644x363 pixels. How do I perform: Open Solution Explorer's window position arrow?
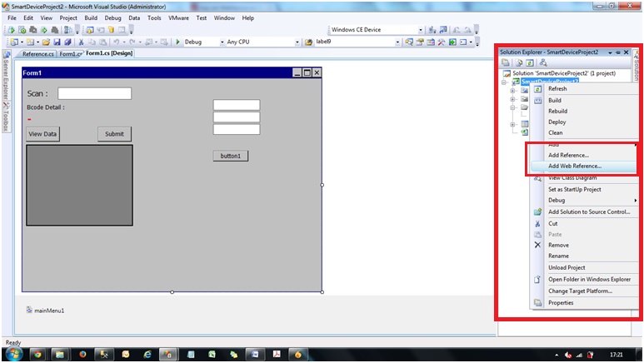coord(610,52)
